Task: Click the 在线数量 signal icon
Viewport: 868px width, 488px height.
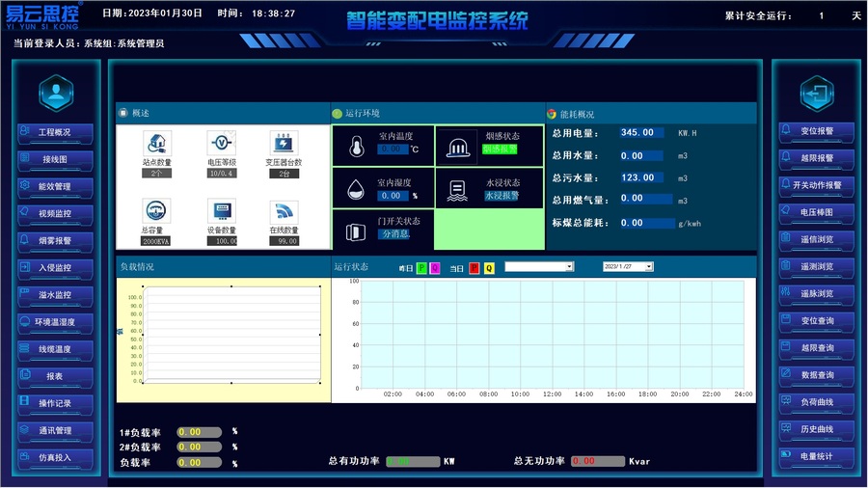Action: [284, 211]
